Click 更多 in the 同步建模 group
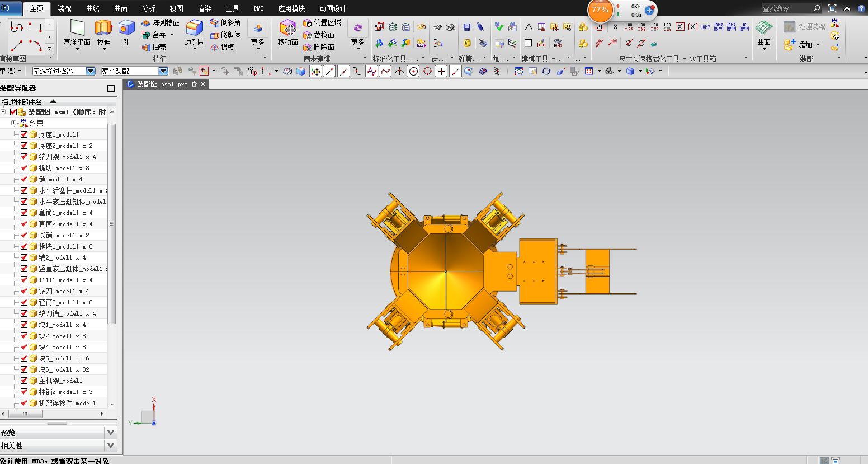The width and height of the screenshot is (868, 464). pos(357,34)
